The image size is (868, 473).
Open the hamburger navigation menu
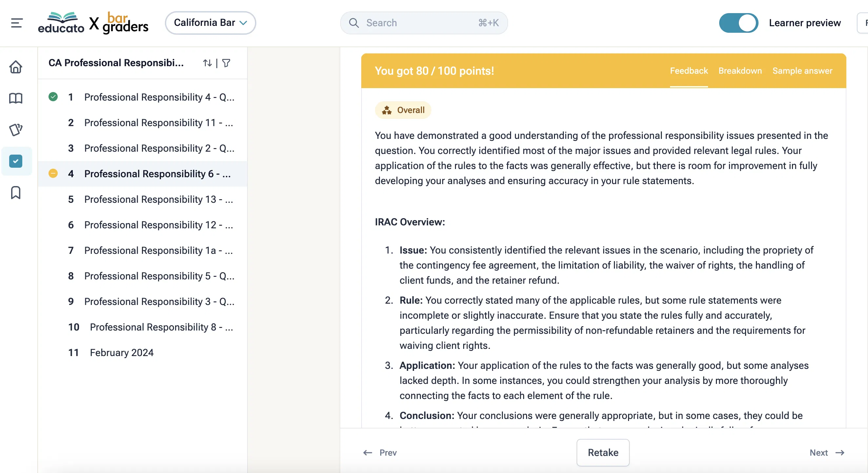[16, 23]
